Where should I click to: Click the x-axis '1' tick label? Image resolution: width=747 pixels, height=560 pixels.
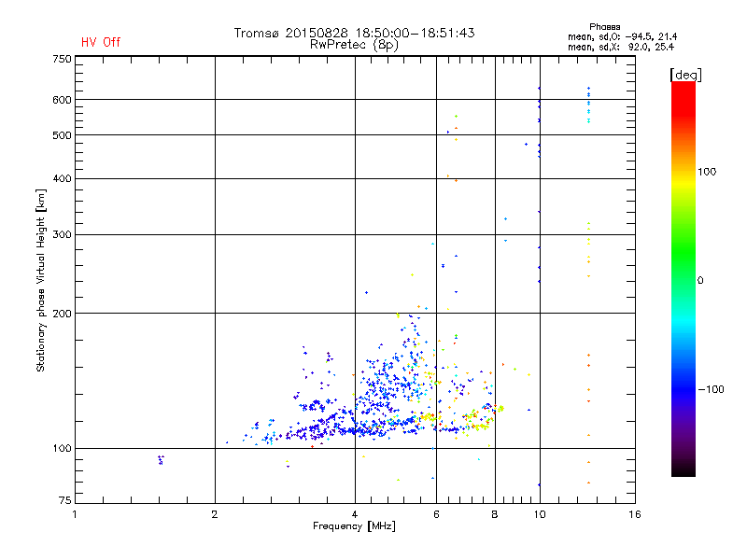point(75,514)
